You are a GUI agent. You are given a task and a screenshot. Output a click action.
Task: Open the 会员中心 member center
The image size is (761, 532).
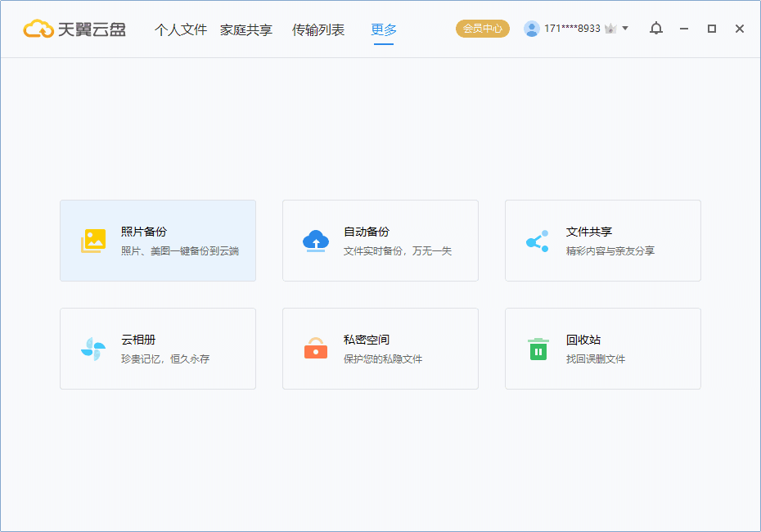pos(482,28)
